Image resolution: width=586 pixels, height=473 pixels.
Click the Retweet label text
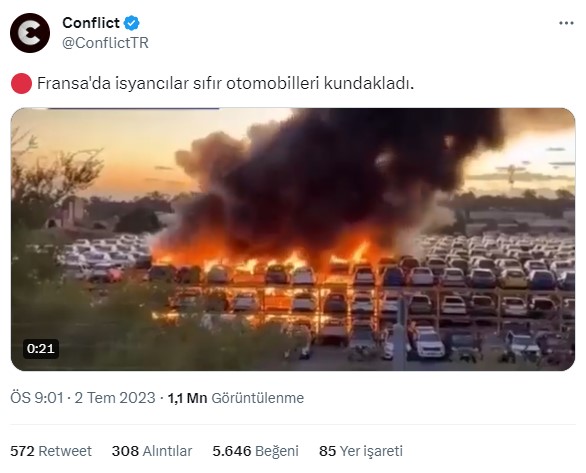(65, 451)
